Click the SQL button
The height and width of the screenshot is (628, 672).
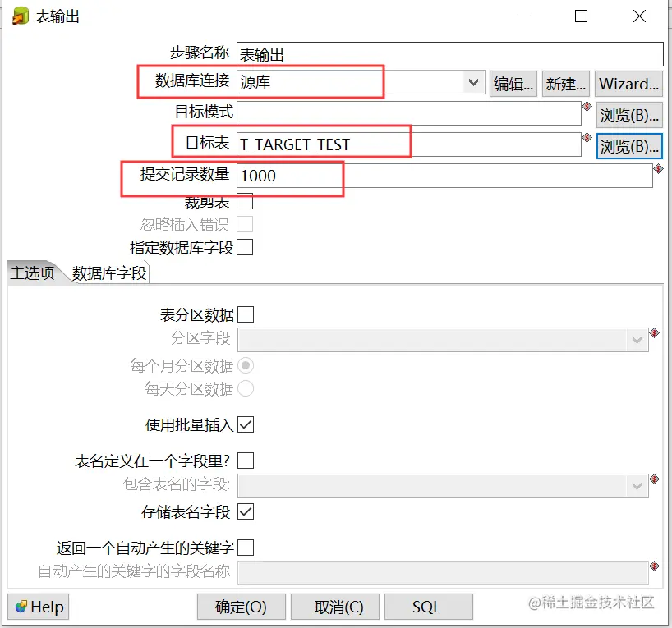click(x=429, y=607)
